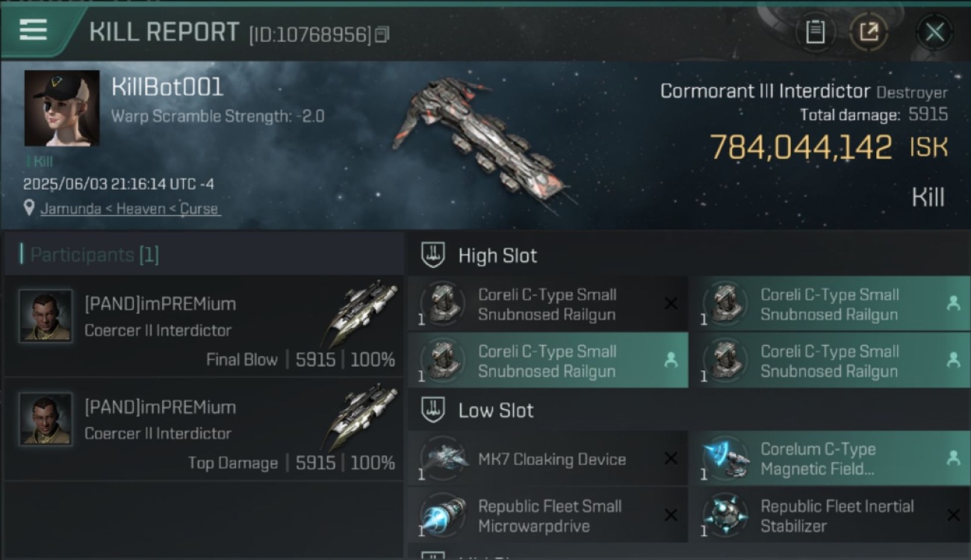Click the High Slot shield icon
The height and width of the screenshot is (560, 971).
433,255
